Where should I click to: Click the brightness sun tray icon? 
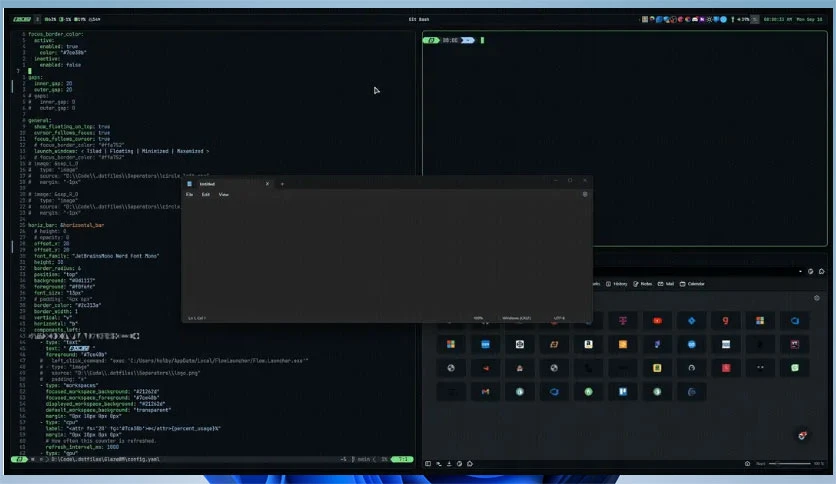709,19
